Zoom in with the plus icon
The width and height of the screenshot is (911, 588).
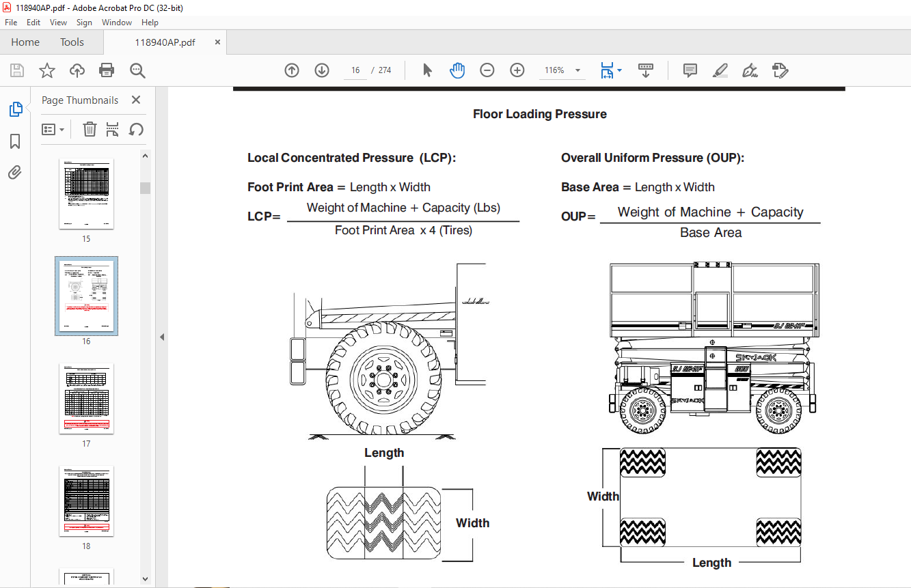(517, 70)
